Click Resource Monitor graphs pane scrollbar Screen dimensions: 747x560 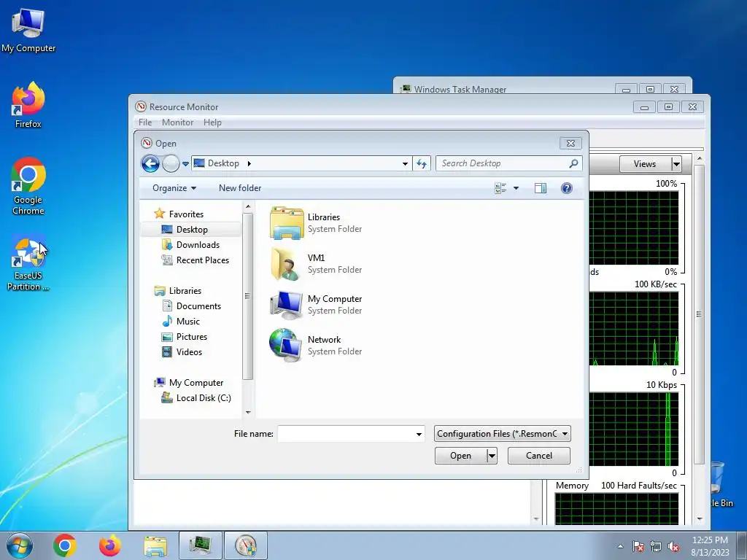point(699,314)
